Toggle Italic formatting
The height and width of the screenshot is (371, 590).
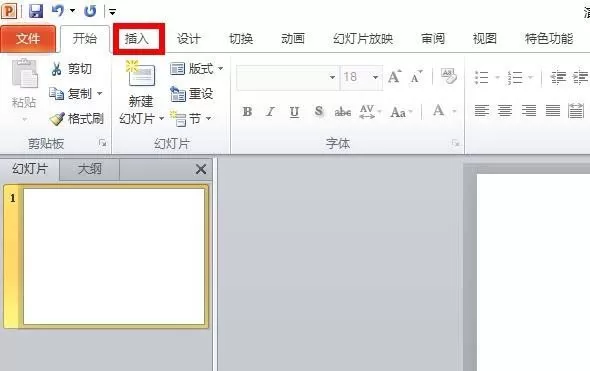pyautogui.click(x=270, y=111)
